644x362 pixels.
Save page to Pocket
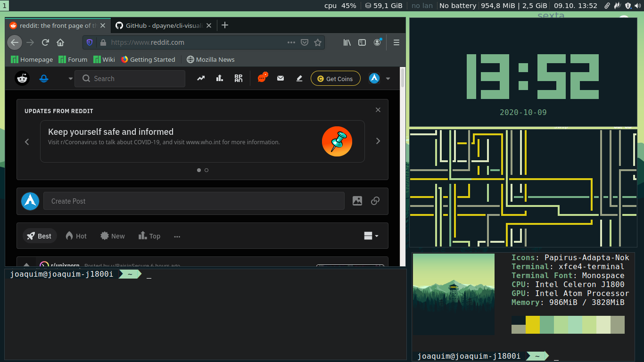point(305,42)
